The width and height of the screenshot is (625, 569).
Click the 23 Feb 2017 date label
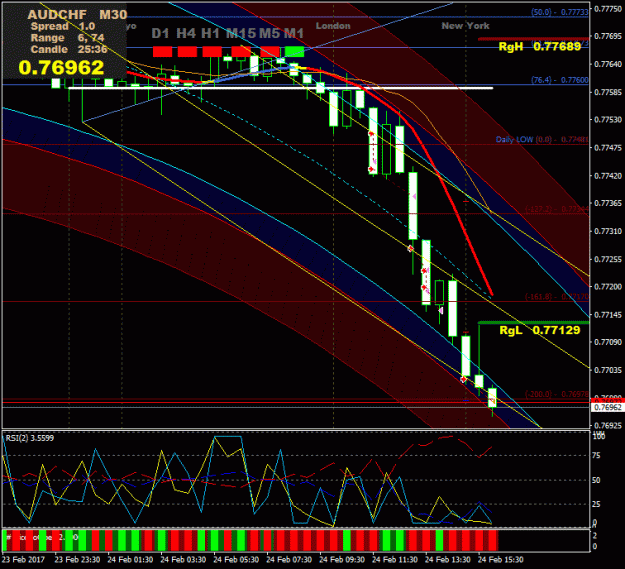[x=23, y=560]
